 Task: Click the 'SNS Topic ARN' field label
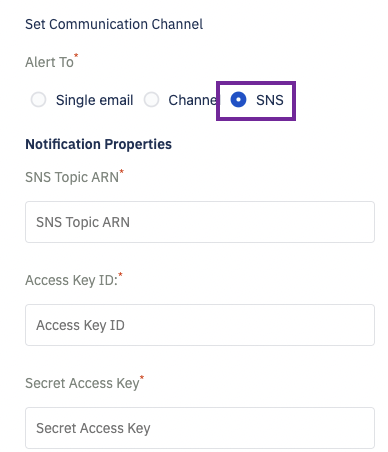[72, 177]
